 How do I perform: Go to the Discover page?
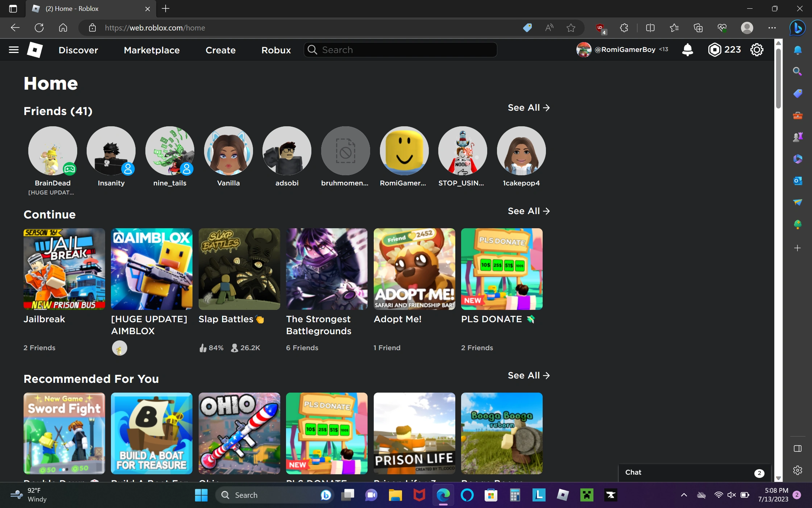click(x=78, y=50)
